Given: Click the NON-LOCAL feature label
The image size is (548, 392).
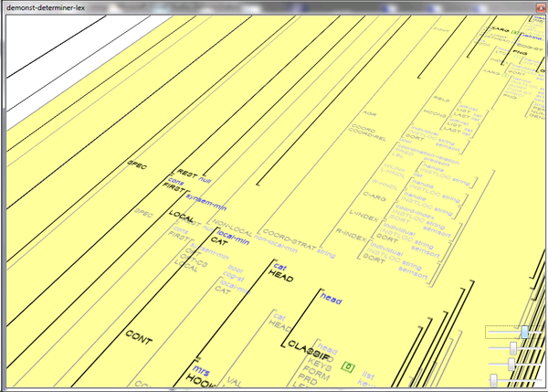Looking at the screenshot, I should click(232, 228).
